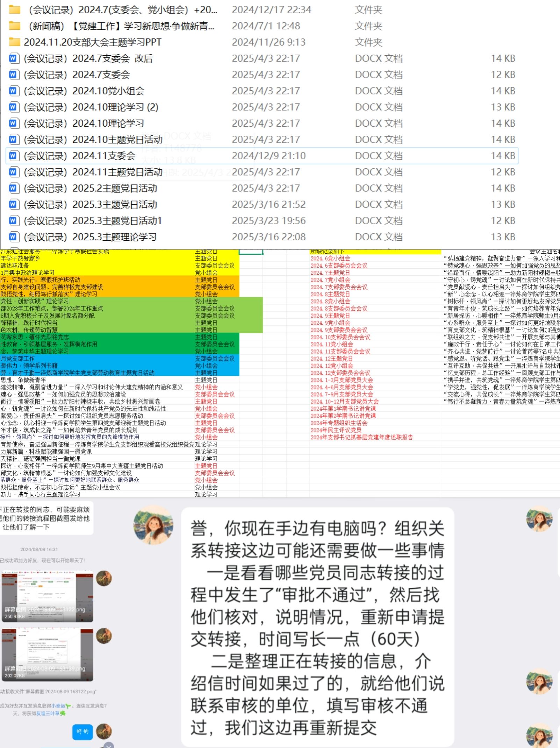Select the file 2024.10理论学习 (2)
Screen dimensions: 560x748
click(x=91, y=107)
